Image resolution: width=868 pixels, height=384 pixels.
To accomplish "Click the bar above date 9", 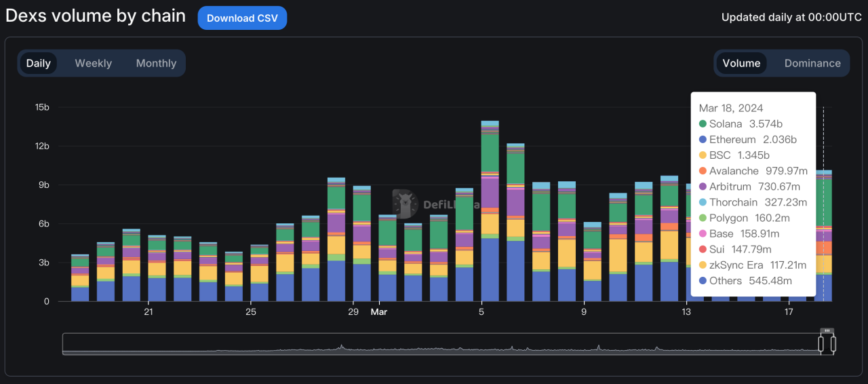I will (x=593, y=261).
